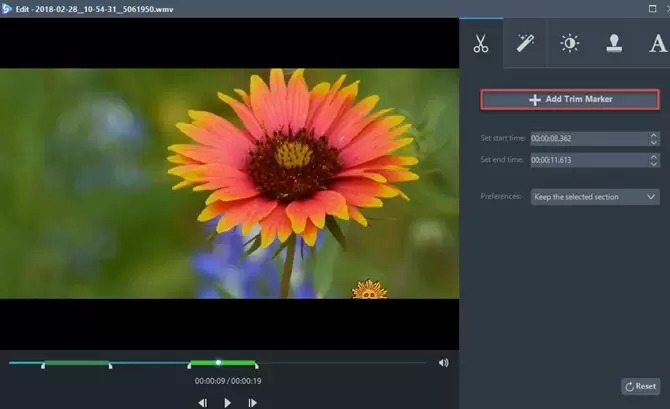This screenshot has width=670, height=409.
Task: Click the Set start time field
Action: (x=587, y=139)
